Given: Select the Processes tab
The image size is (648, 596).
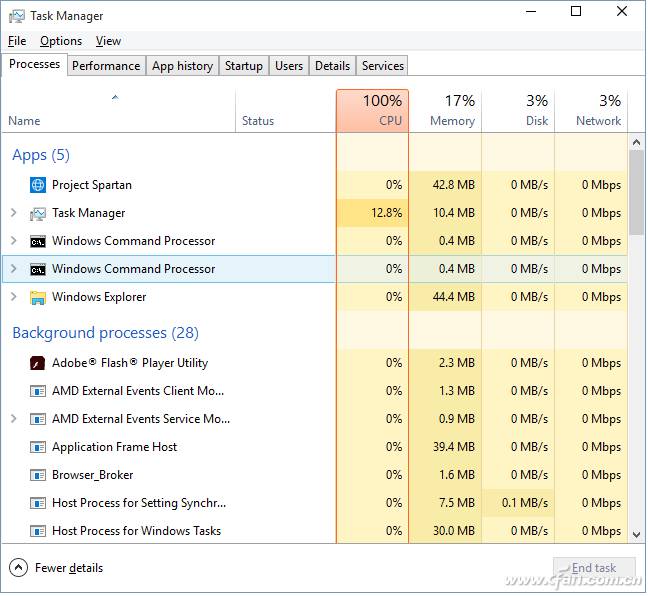Looking at the screenshot, I should click(x=34, y=64).
